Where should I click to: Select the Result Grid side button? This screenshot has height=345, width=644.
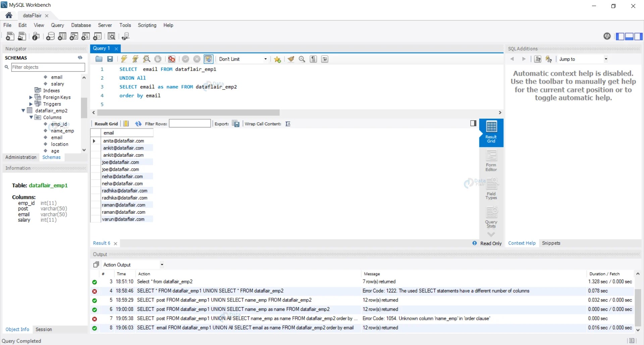tap(491, 133)
